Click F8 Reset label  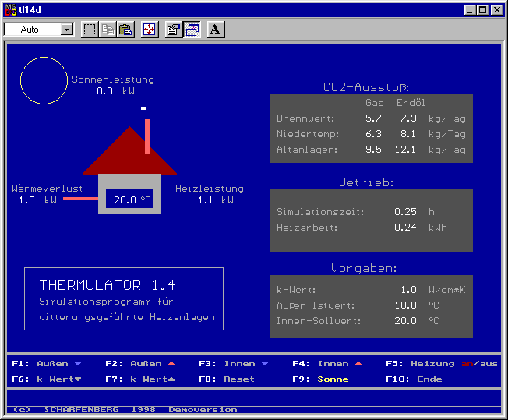pyautogui.click(x=227, y=379)
